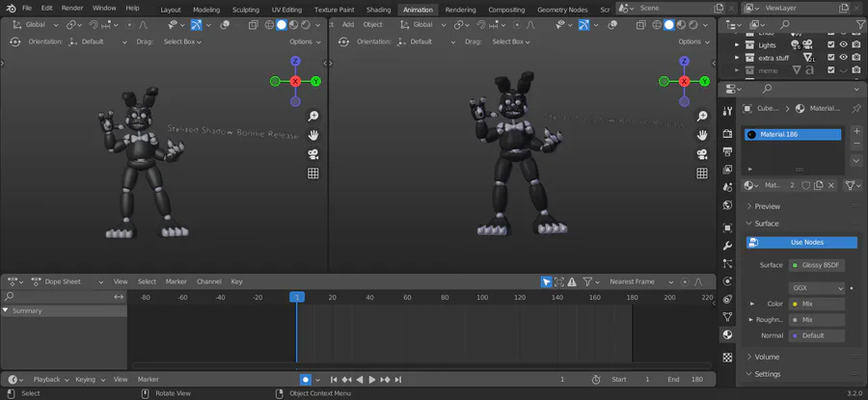Toggle preview range stopwatch icon

click(596, 380)
